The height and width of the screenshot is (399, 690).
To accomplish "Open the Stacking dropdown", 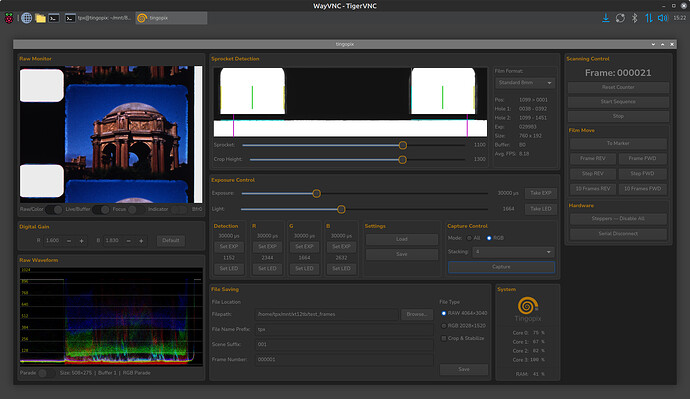I will (513, 252).
